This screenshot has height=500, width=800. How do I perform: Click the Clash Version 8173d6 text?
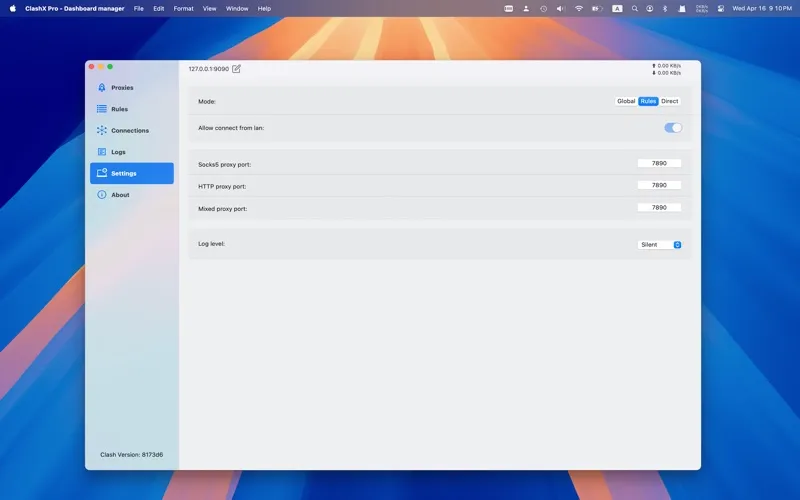point(132,455)
